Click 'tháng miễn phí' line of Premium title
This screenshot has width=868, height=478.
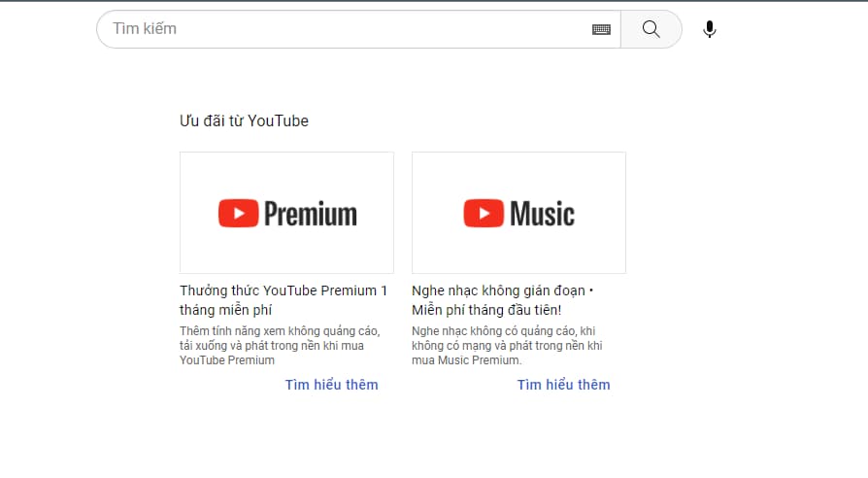pos(225,310)
